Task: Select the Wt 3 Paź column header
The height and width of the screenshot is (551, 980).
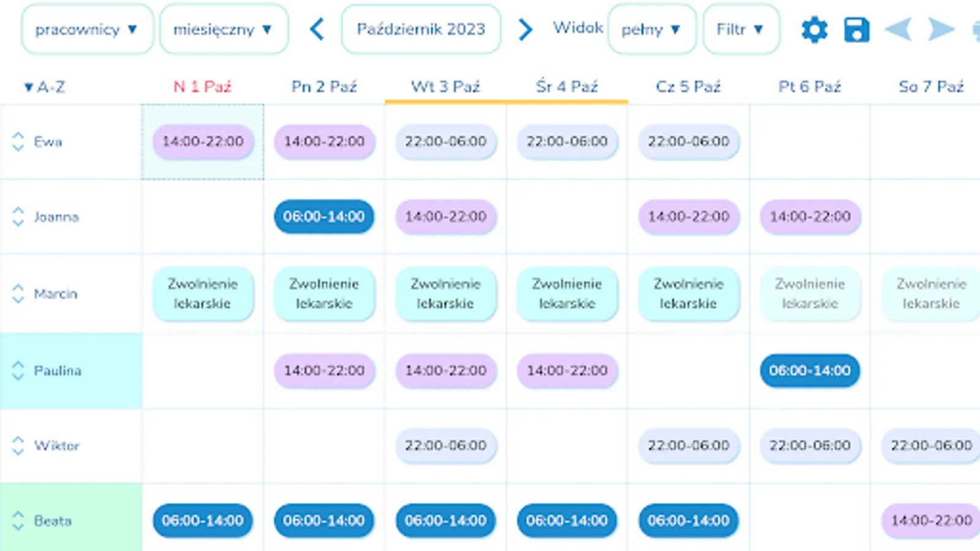Action: coord(445,87)
